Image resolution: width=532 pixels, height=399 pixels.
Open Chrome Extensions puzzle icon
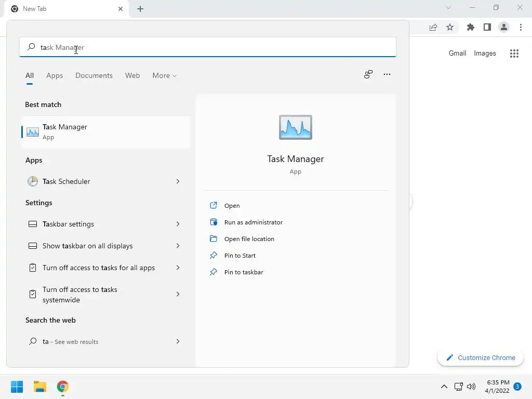470,27
